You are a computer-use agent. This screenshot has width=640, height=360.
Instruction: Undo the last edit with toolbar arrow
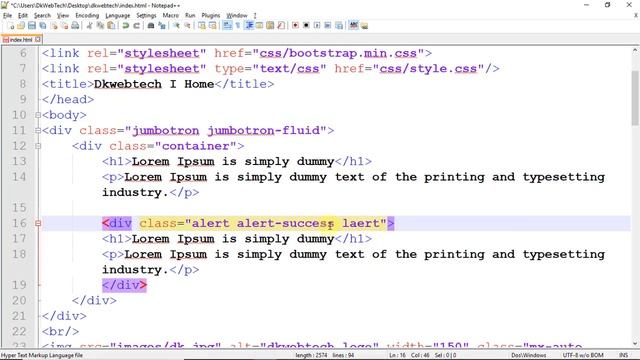pyautogui.click(x=126, y=26)
